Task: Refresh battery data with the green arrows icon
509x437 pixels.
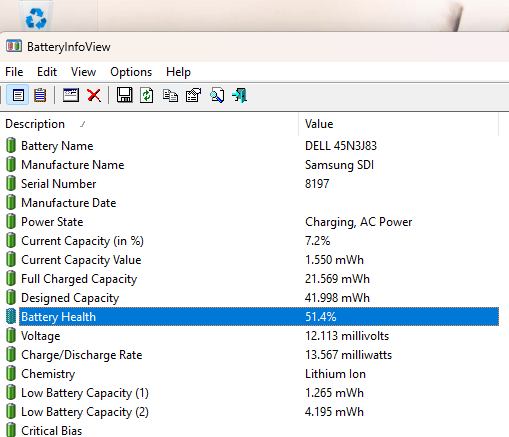Action: (x=147, y=96)
